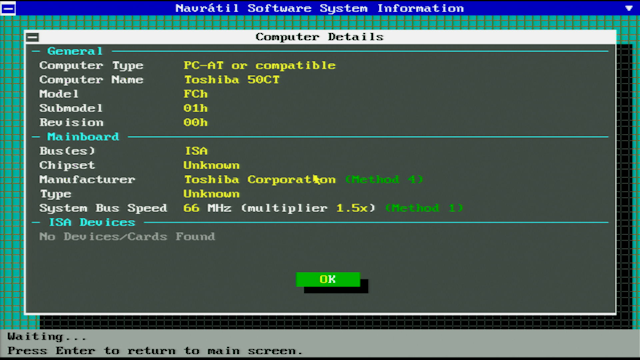Viewport: 640px width, 360px height.
Task: Select the General section heading
Action: 75,51
